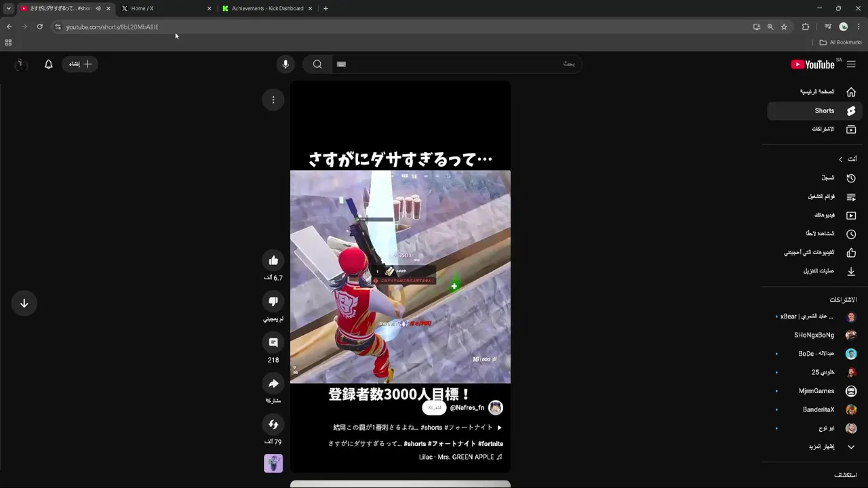Like the Short with the thumbs-up button
This screenshot has width=868, height=488.
click(273, 260)
